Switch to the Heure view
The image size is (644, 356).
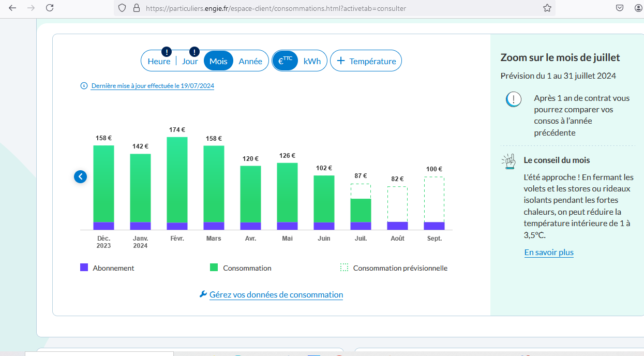159,61
